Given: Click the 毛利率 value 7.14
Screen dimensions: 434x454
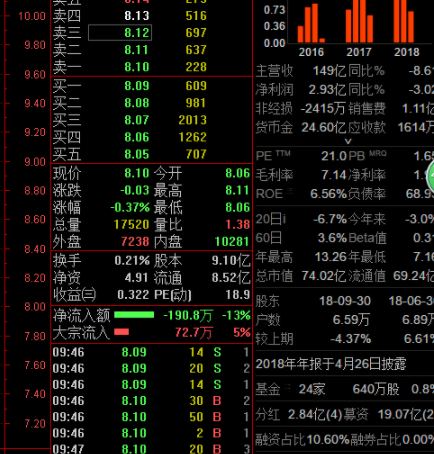Looking at the screenshot, I should tap(334, 175).
